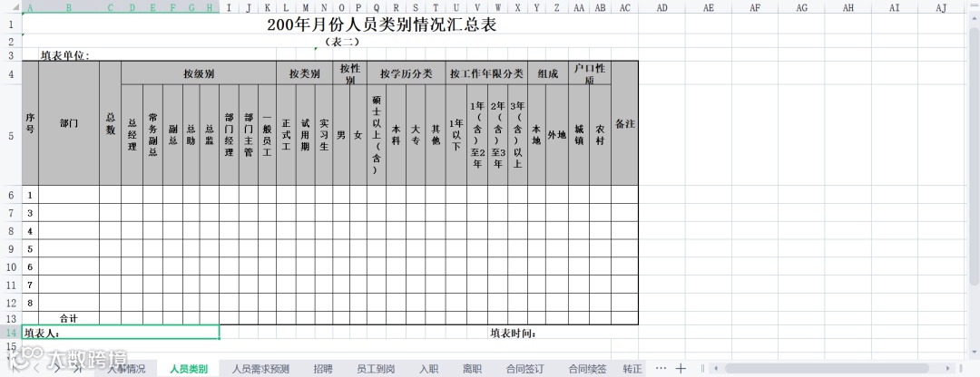980x377 pixels.
Task: Select column B header
Action: click(x=69, y=7)
